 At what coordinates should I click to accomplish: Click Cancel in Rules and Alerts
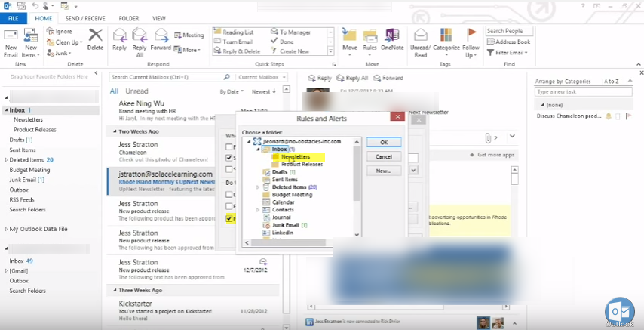[x=384, y=156]
